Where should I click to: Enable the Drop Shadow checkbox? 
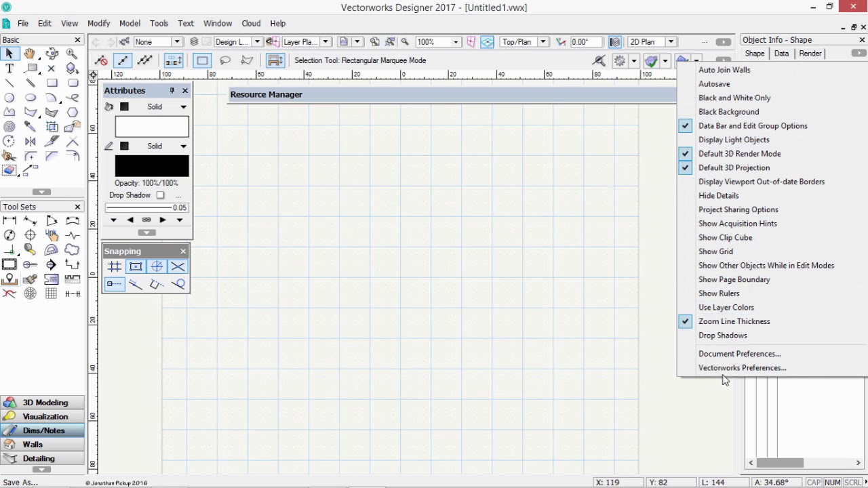[x=160, y=195]
